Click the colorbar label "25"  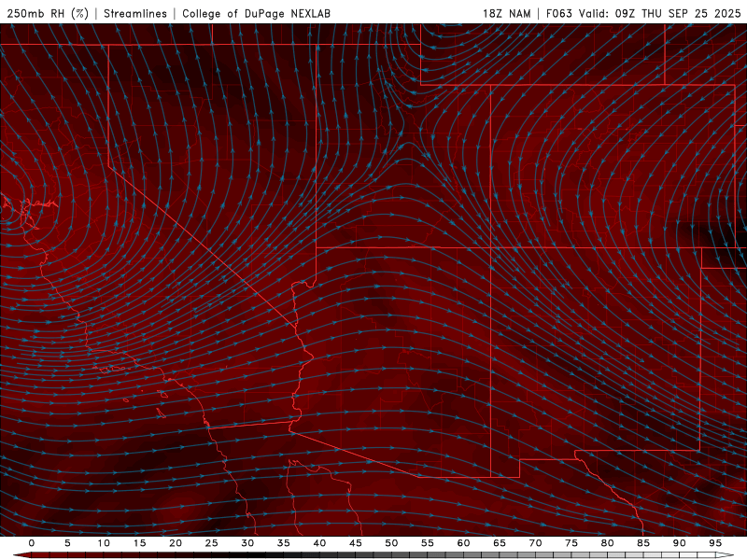[212, 543]
